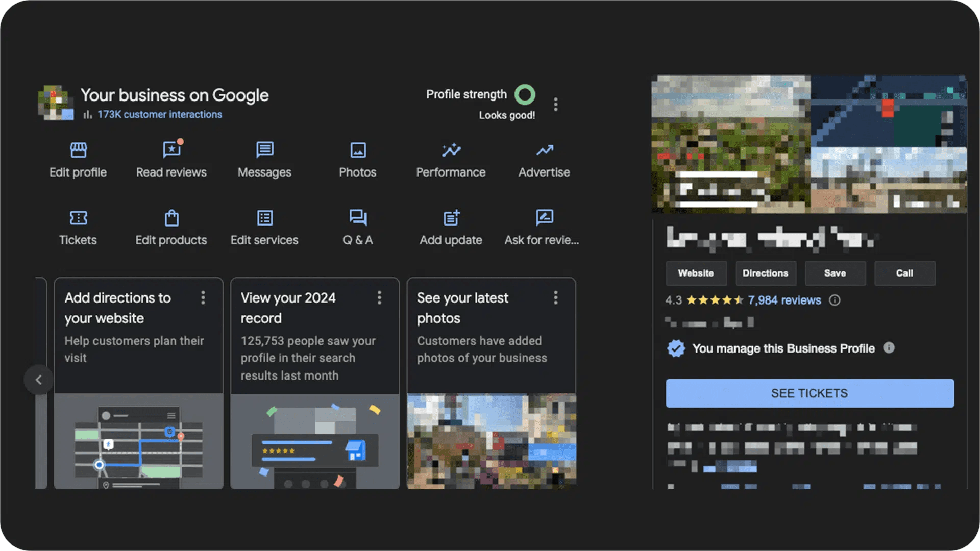Click the 'Your business on Google' heading
This screenshot has width=980, height=551.
[175, 95]
